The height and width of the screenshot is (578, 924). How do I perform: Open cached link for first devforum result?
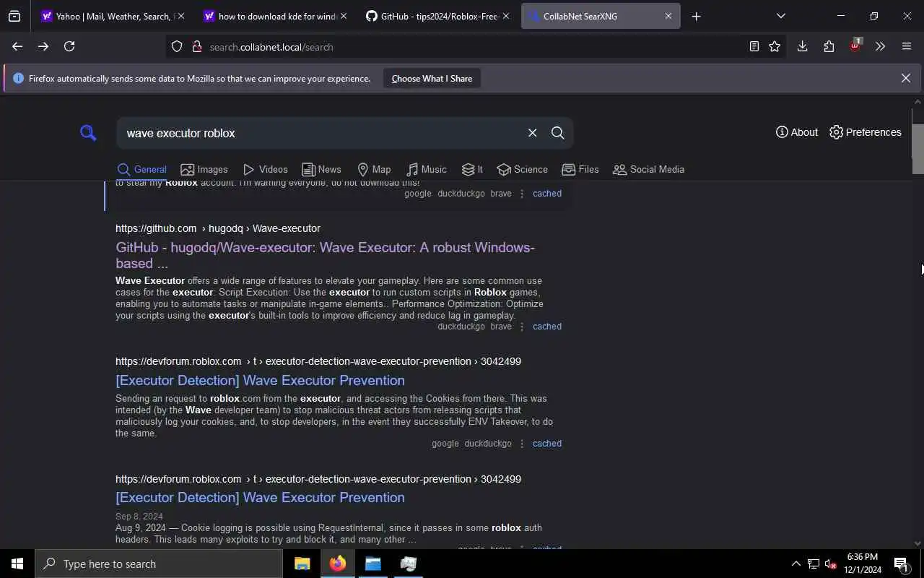click(x=547, y=444)
